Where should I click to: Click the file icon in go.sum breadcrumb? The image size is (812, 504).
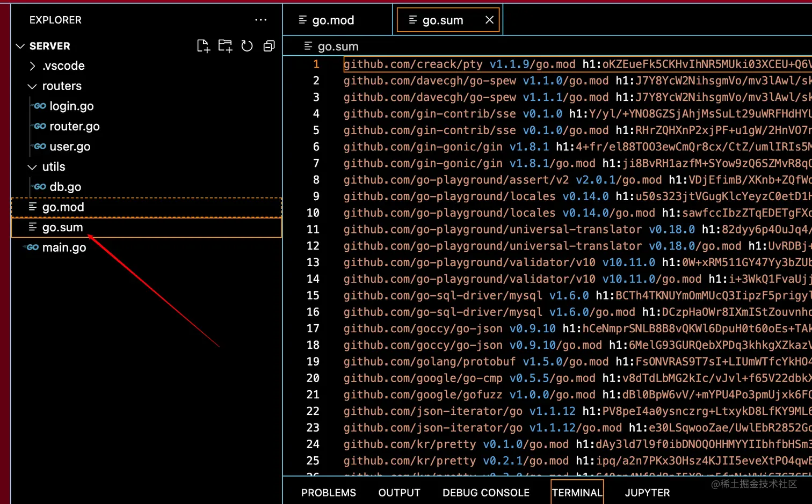308,46
